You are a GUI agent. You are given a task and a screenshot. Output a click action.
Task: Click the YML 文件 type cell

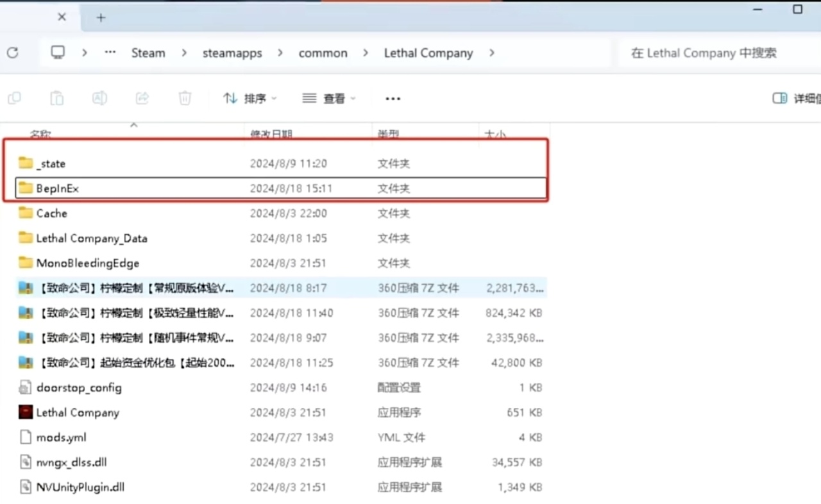[402, 438]
